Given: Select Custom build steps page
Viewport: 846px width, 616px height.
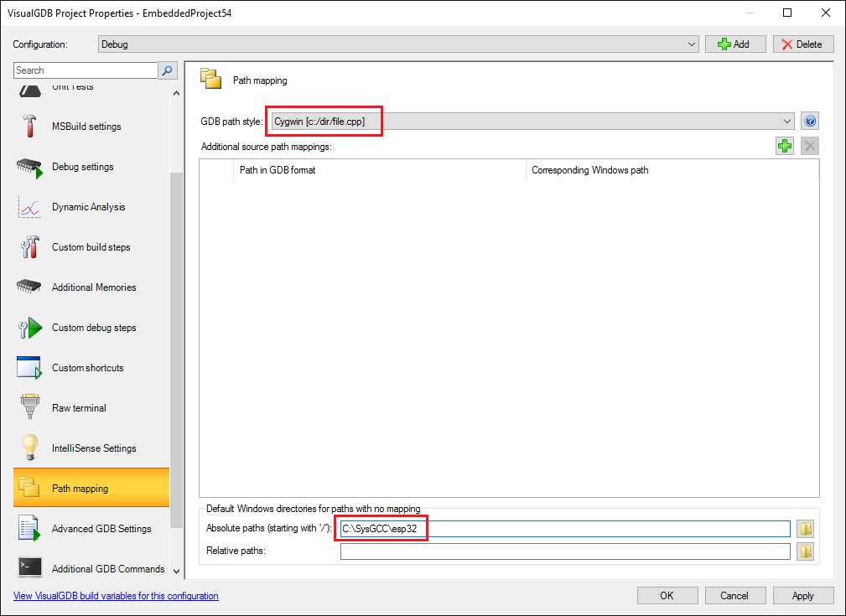Looking at the screenshot, I should [x=91, y=247].
